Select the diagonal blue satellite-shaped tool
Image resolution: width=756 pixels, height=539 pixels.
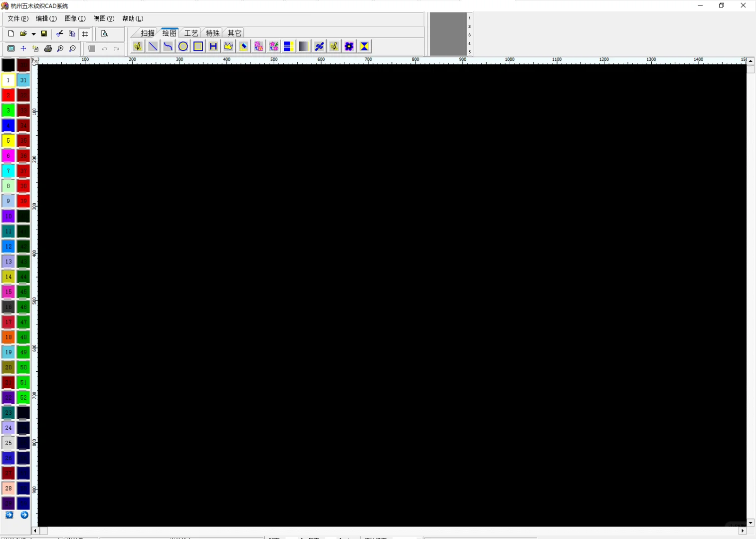(319, 46)
